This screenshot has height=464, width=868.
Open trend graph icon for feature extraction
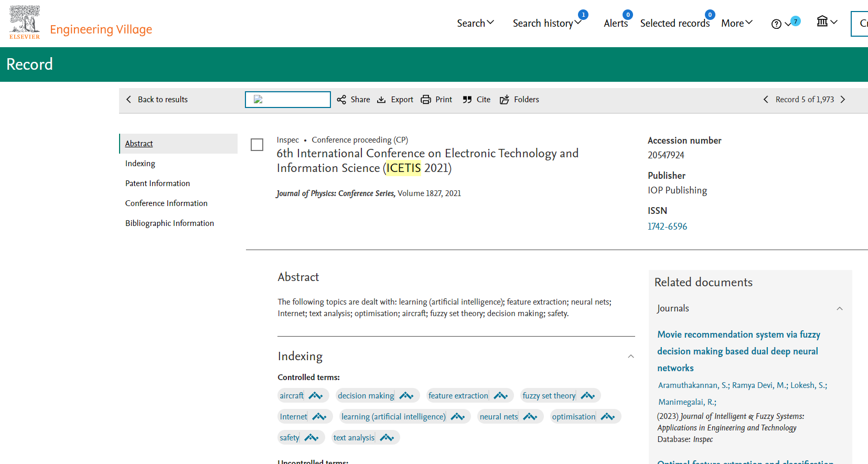coord(501,396)
